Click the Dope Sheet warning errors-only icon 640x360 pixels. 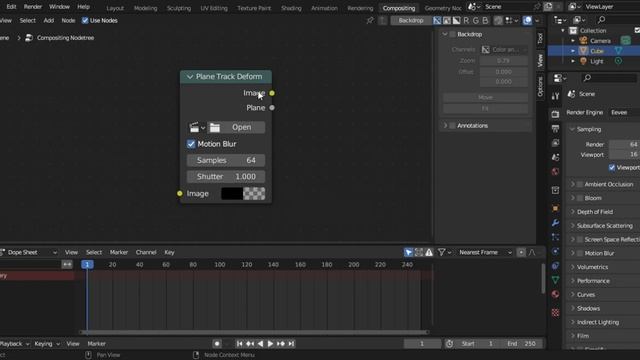[x=429, y=253]
